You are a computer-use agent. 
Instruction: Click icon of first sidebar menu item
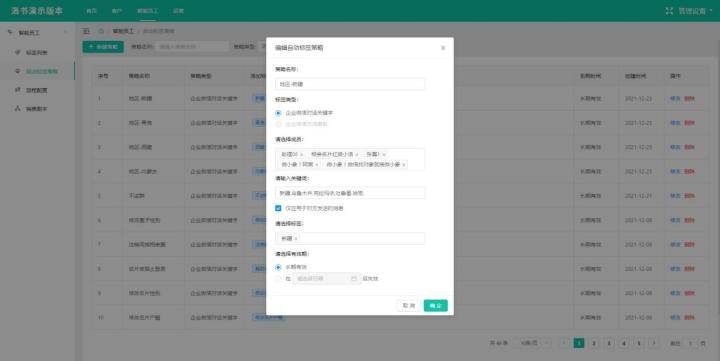click(x=18, y=52)
